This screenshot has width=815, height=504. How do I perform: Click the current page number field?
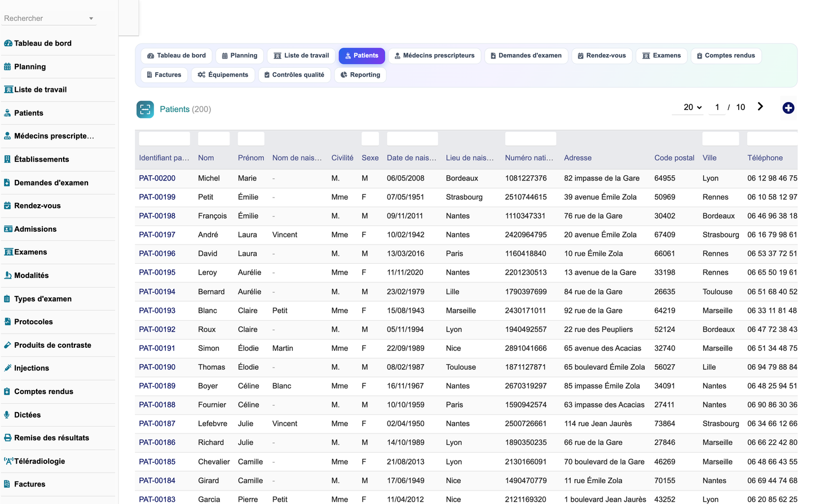(717, 107)
